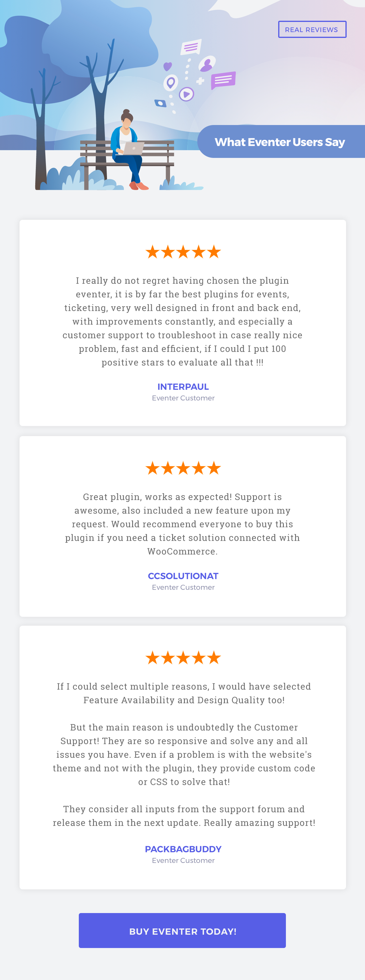Viewport: 365px width, 980px height.
Task: Click the white plus sign icon
Action: 200,81
